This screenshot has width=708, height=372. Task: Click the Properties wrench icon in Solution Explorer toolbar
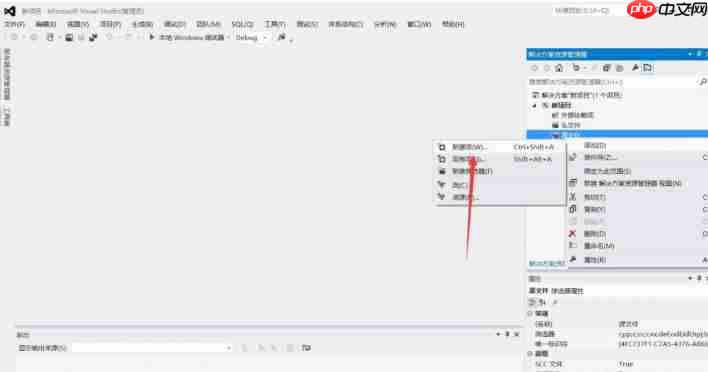coord(635,68)
